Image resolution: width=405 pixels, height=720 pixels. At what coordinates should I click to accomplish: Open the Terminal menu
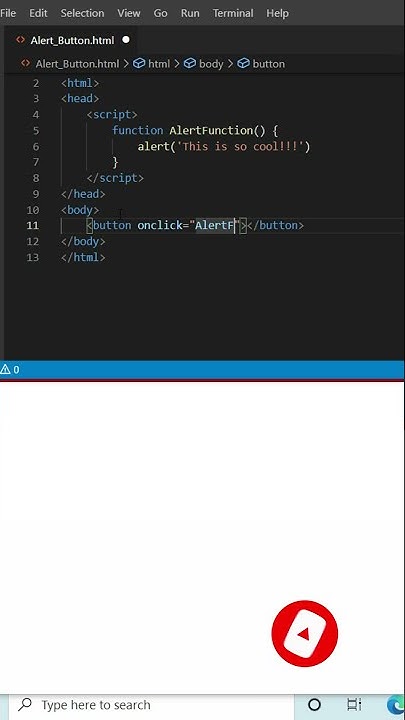point(233,13)
